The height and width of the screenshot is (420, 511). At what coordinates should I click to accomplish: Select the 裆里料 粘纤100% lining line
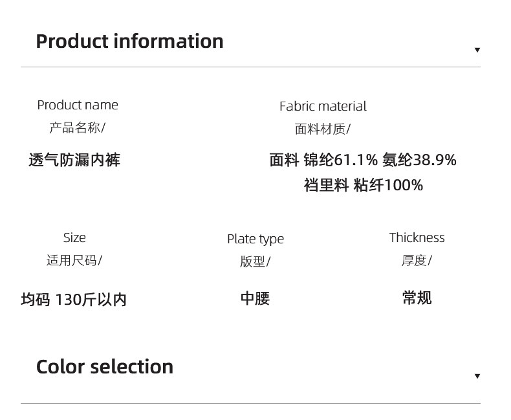tap(363, 186)
